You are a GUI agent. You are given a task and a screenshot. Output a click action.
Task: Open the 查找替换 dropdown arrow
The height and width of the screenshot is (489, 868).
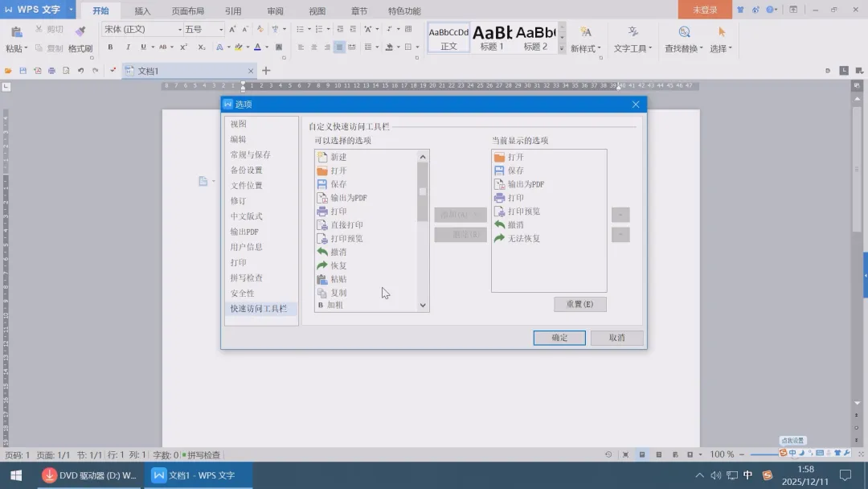702,48
